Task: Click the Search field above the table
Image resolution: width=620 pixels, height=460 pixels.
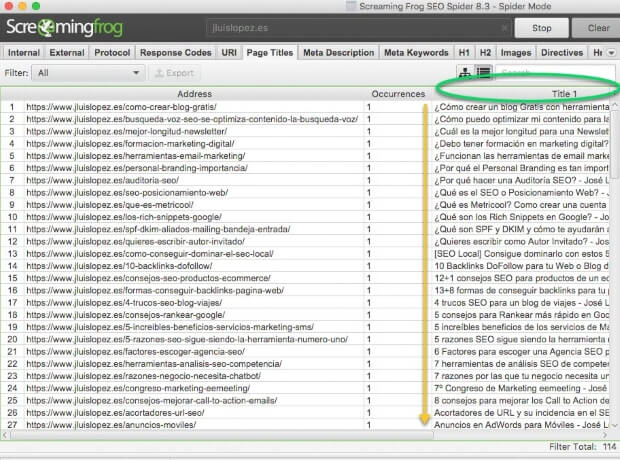Action: click(x=555, y=73)
